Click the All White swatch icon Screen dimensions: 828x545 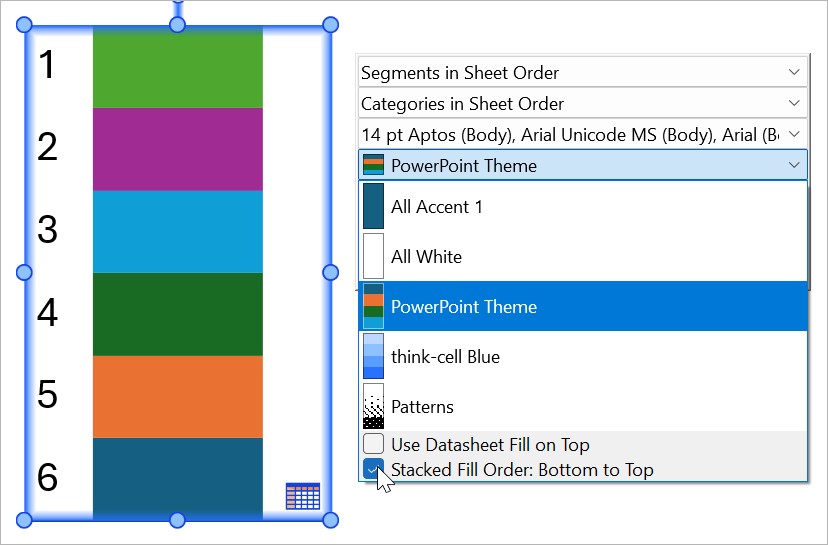click(x=373, y=257)
